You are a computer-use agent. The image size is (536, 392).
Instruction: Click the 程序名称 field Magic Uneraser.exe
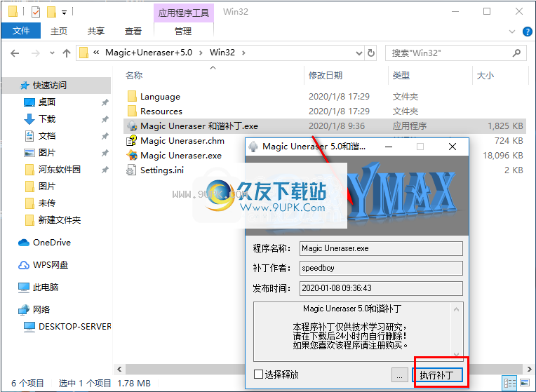pyautogui.click(x=381, y=248)
